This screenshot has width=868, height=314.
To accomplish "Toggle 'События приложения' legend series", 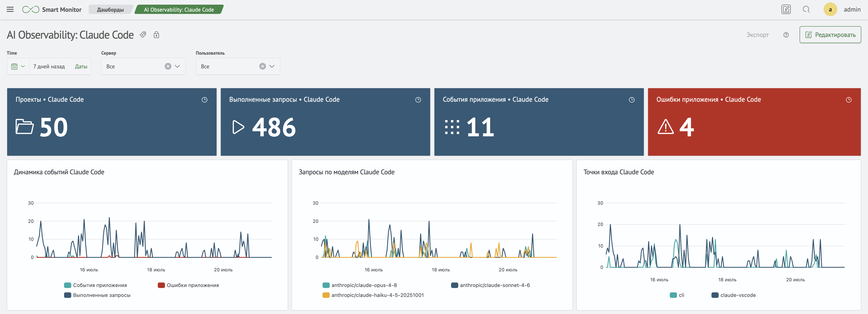I will 96,285.
